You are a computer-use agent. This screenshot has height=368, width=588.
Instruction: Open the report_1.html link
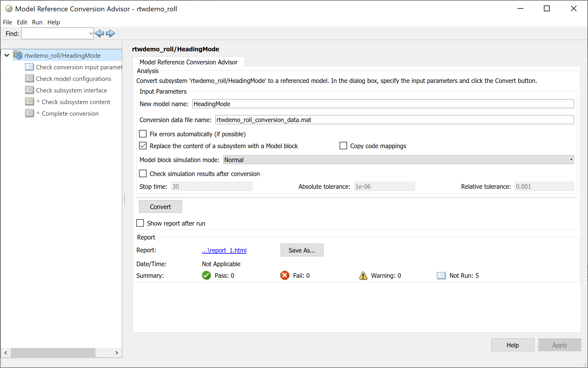pos(224,250)
